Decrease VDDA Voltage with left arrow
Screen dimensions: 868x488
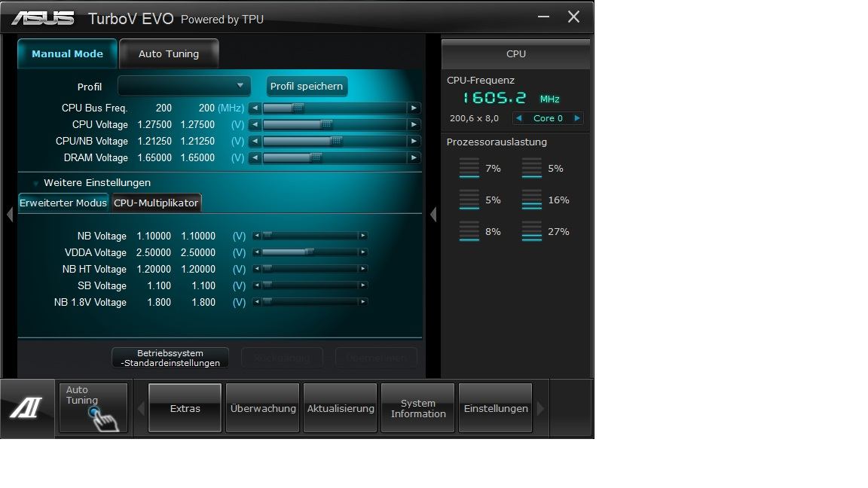point(257,252)
